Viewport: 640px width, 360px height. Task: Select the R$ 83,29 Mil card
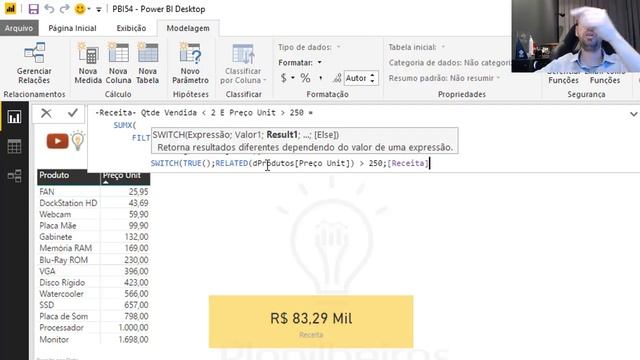tap(311, 322)
